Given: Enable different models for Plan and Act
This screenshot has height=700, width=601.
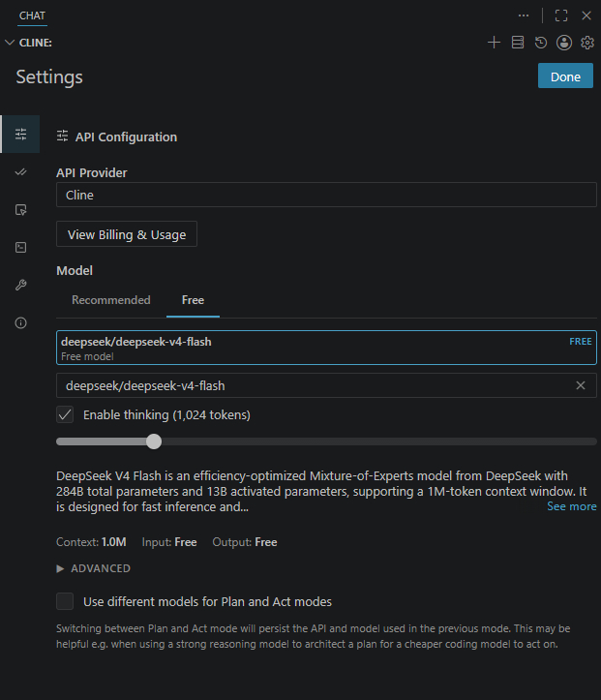Looking at the screenshot, I should point(65,601).
